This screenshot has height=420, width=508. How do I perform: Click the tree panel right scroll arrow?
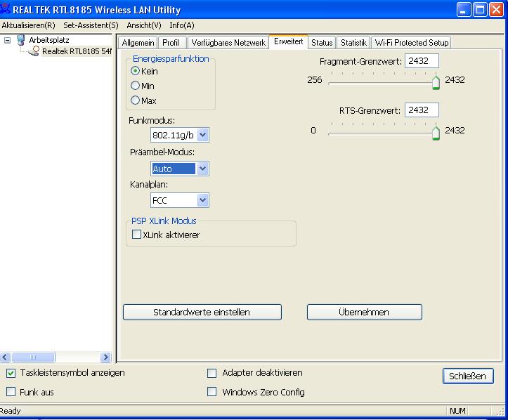106,357
